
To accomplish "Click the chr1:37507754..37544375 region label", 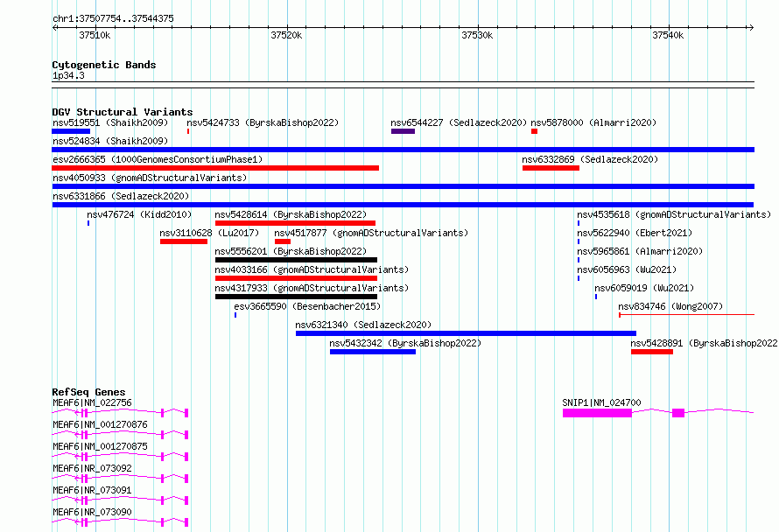I will tap(113, 19).
